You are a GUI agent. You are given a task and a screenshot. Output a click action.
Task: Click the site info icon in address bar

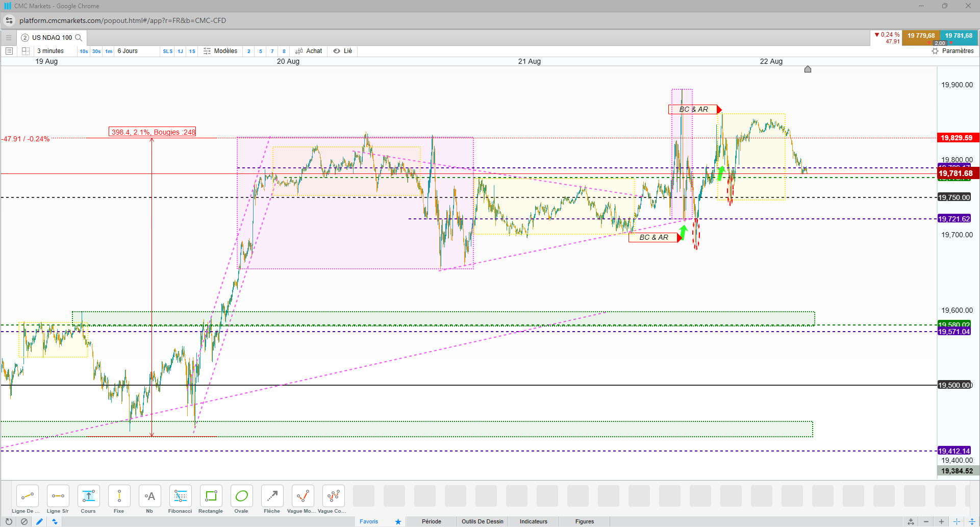coord(9,20)
